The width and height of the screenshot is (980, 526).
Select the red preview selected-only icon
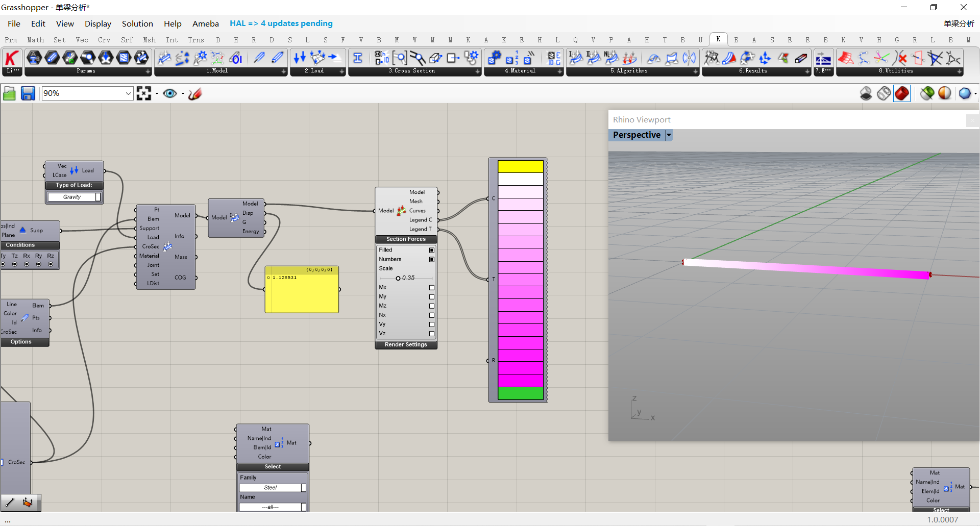(x=902, y=93)
